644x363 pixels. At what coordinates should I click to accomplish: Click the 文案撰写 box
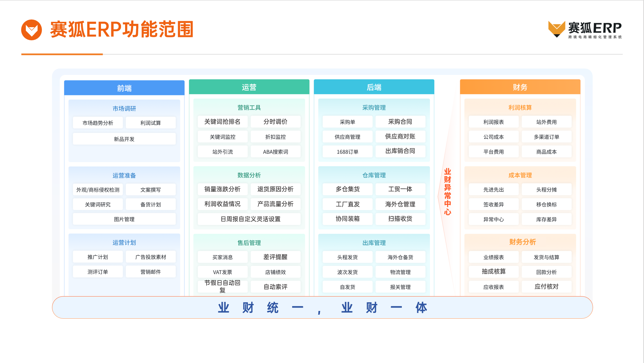[151, 190]
